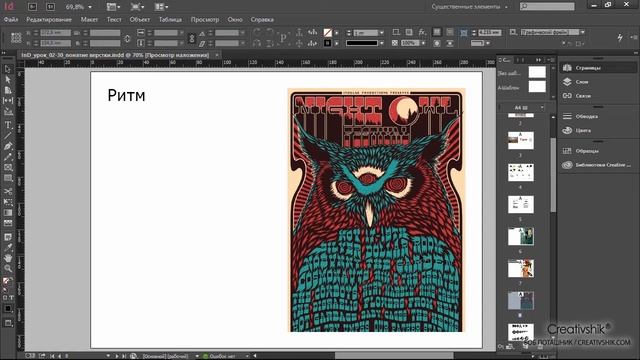Select the Note tool
640x360 pixels.
8,237
